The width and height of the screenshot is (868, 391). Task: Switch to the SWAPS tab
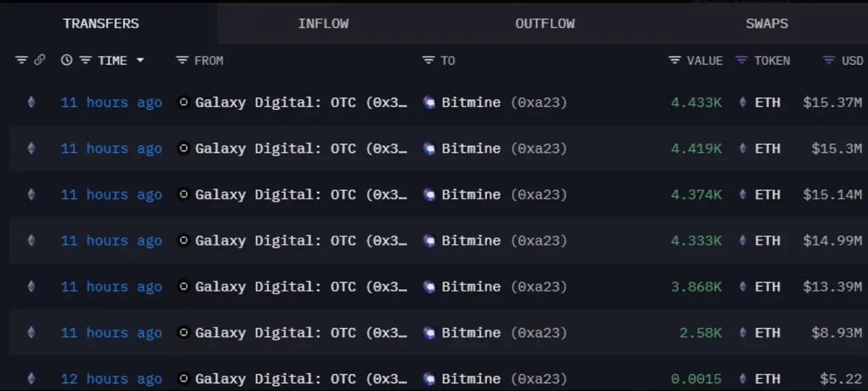[767, 23]
